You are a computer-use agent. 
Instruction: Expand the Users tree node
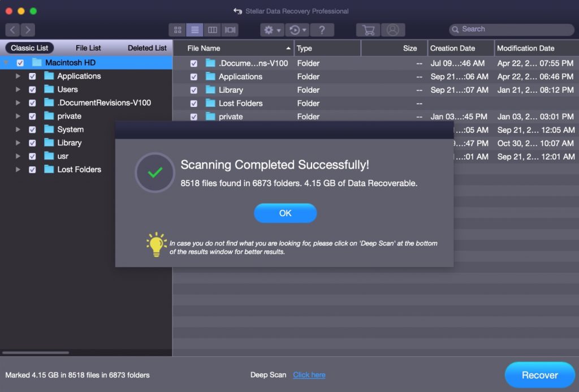click(18, 89)
